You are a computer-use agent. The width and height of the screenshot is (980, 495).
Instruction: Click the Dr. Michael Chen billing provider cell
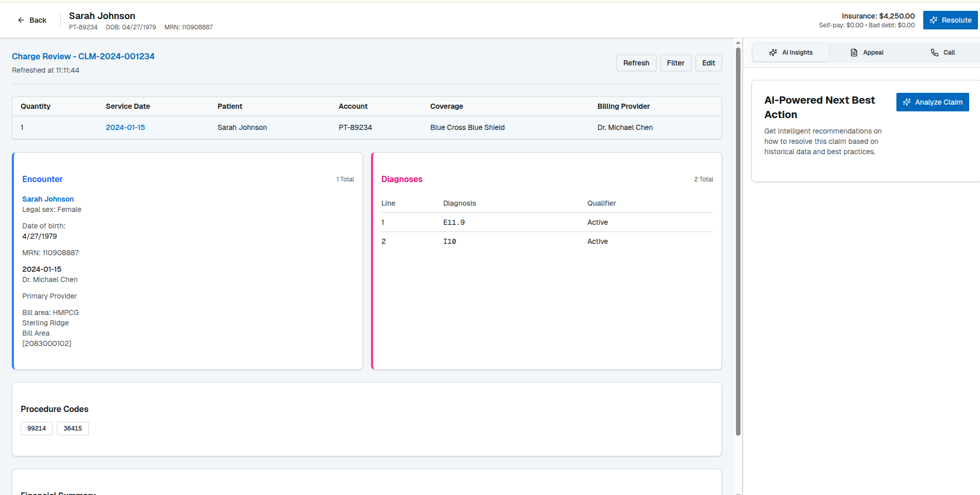[625, 127]
